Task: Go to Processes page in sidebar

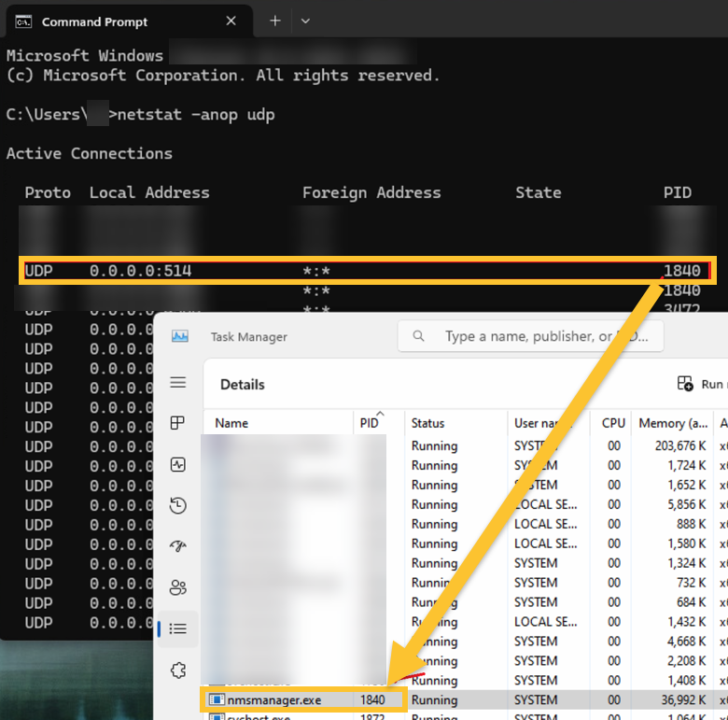Action: pos(178,423)
